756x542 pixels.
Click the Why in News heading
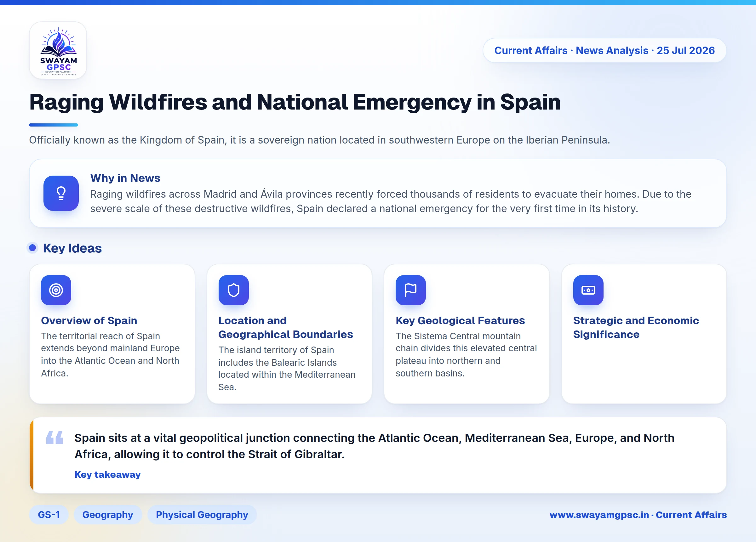coord(125,178)
